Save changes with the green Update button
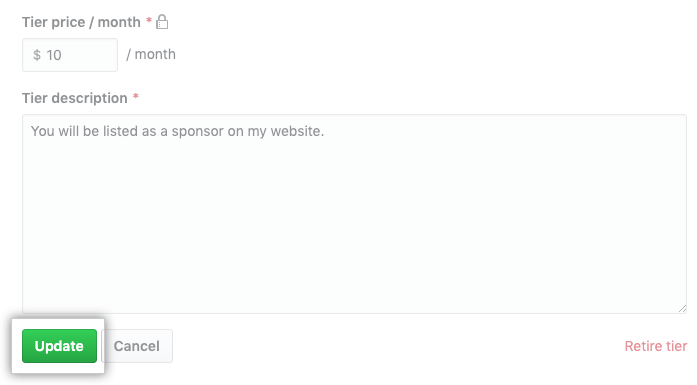 pos(59,346)
